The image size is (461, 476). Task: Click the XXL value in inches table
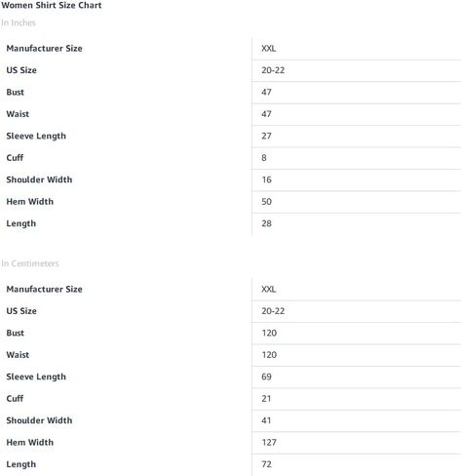pos(269,49)
